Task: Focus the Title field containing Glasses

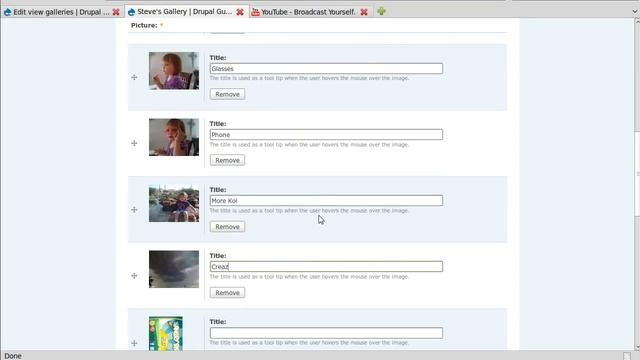Action: 326,69
